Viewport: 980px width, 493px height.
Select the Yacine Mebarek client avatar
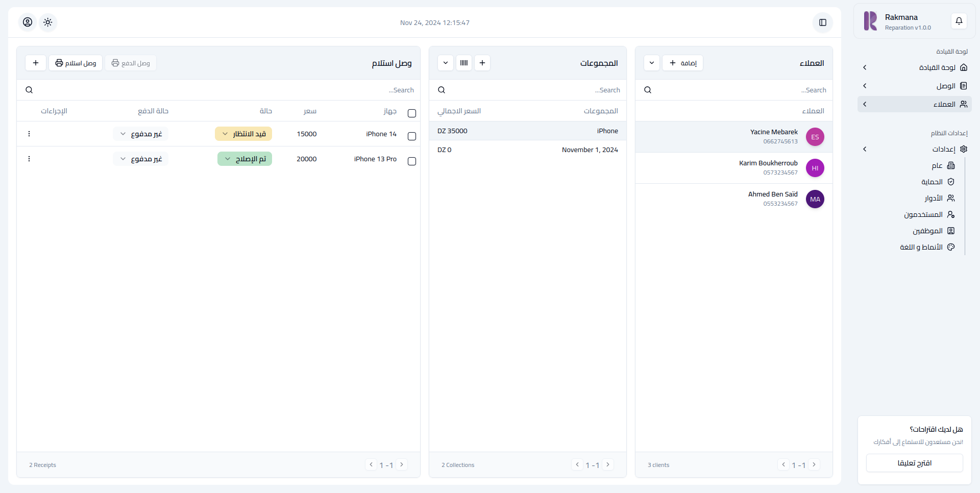(x=815, y=137)
